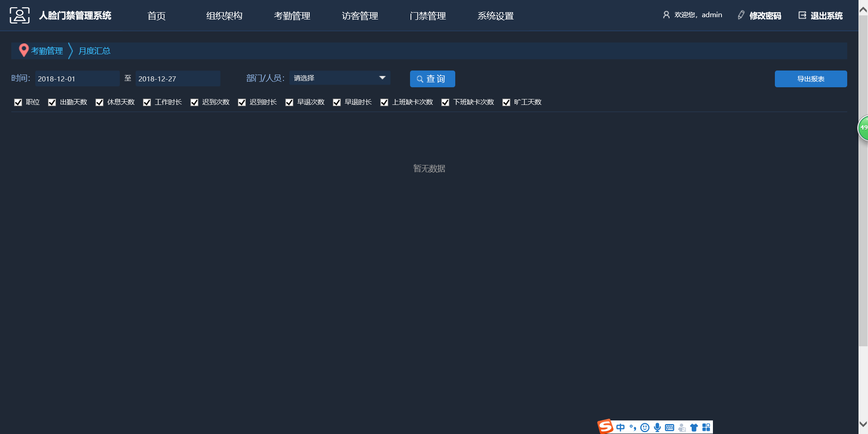This screenshot has height=434, width=868.
Task: Click the face recognition system logo icon
Action: pos(19,15)
